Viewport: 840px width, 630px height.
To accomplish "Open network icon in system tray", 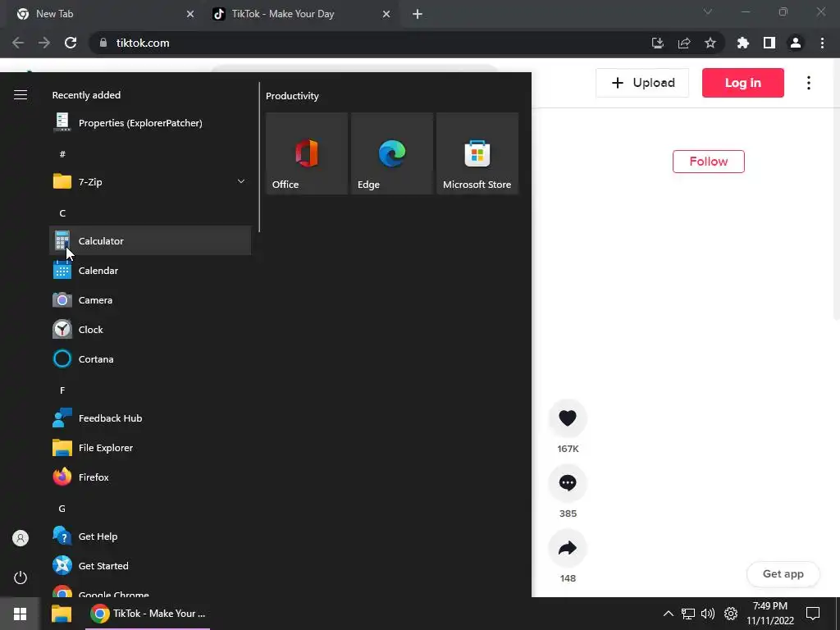I will pos(688,614).
